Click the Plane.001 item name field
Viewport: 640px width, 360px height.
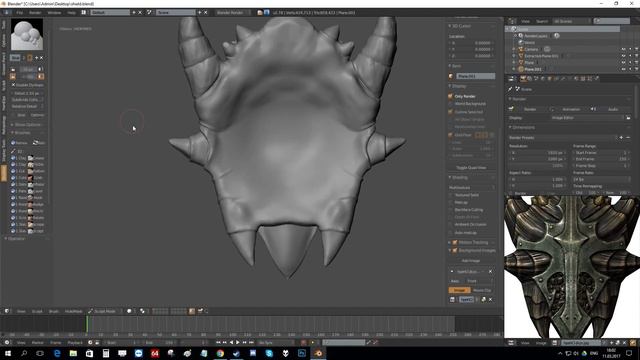[x=476, y=76]
